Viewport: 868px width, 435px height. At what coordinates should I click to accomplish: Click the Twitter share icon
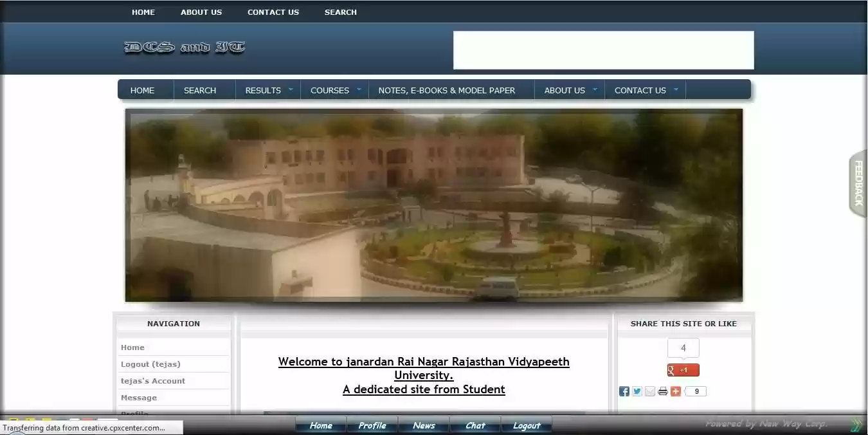(x=637, y=391)
